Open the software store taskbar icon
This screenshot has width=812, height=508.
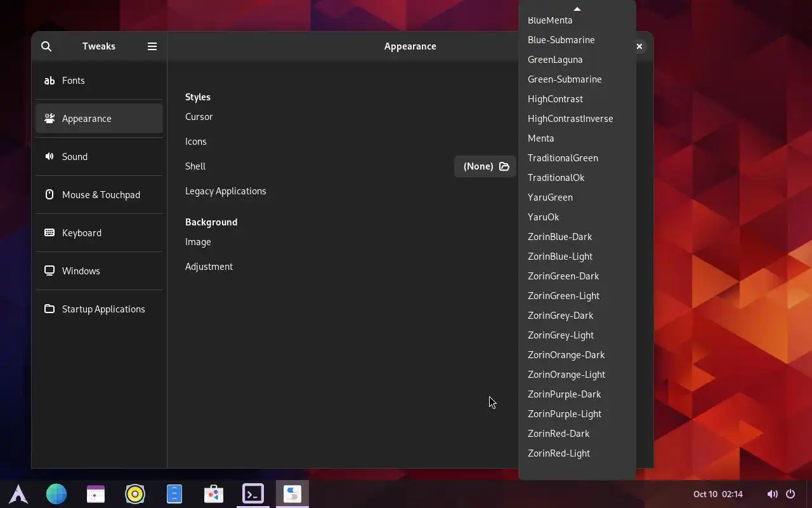pyautogui.click(x=214, y=494)
